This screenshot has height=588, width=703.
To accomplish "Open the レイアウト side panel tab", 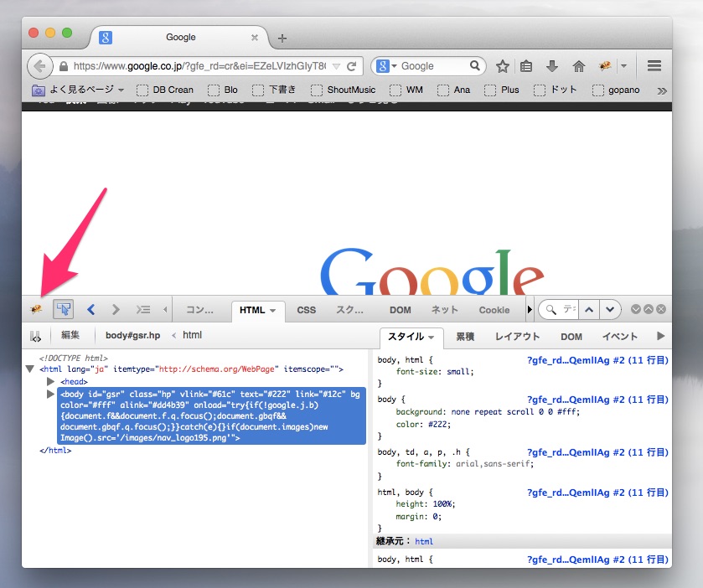I will point(517,337).
